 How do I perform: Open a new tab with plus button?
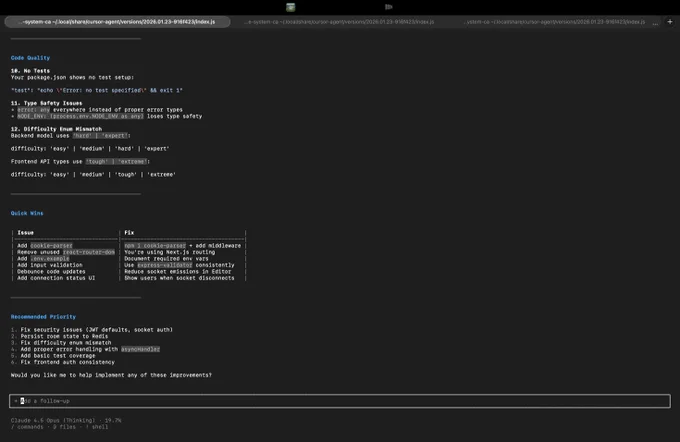click(670, 22)
